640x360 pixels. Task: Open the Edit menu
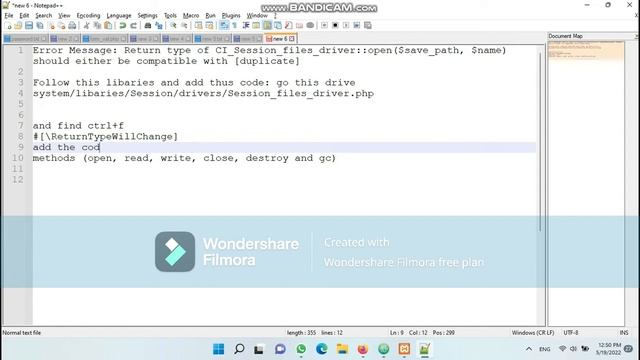point(24,16)
